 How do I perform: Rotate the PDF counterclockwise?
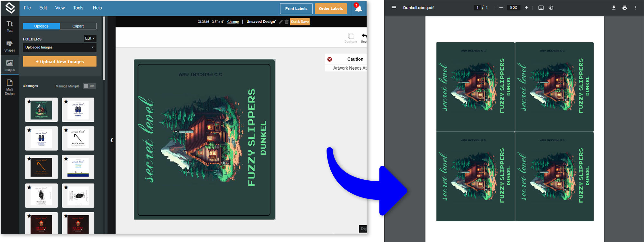click(x=551, y=8)
